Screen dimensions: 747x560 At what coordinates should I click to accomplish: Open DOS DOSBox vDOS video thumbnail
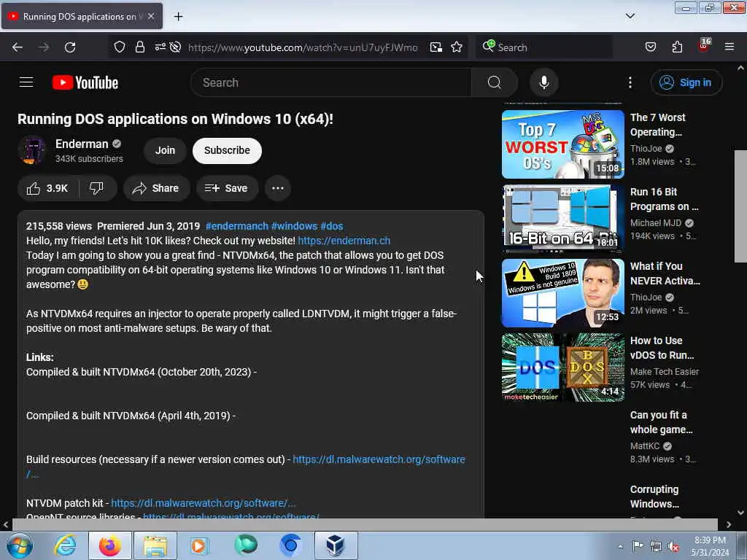(562, 367)
